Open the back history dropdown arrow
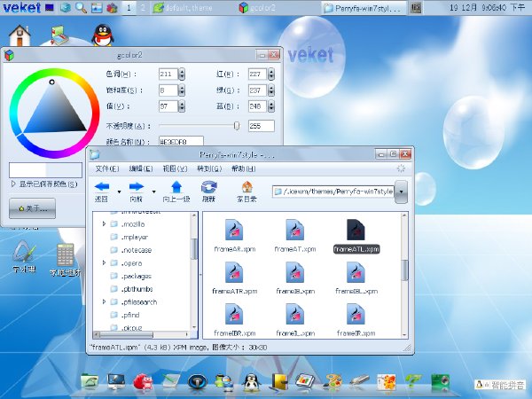This screenshot has width=532, height=399. click(119, 192)
